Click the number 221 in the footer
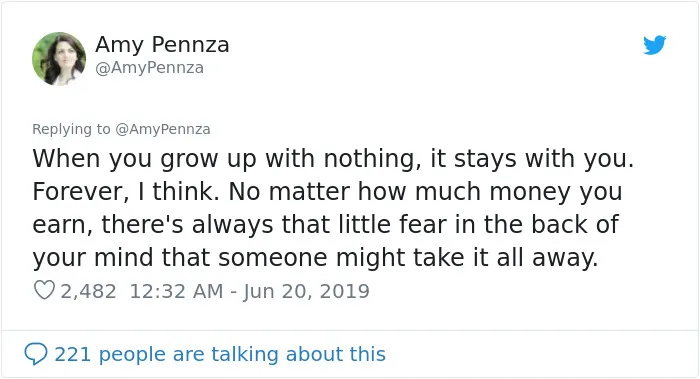 (73, 354)
